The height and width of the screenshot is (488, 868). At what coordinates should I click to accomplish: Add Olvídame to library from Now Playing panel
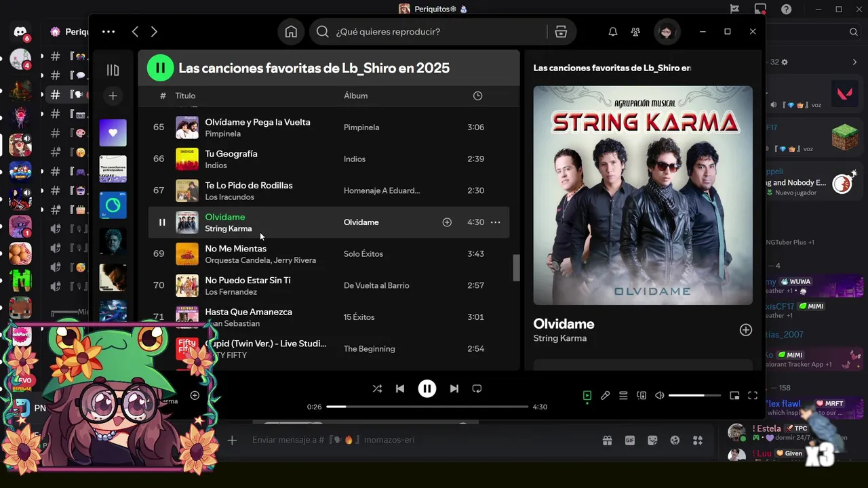pyautogui.click(x=745, y=330)
